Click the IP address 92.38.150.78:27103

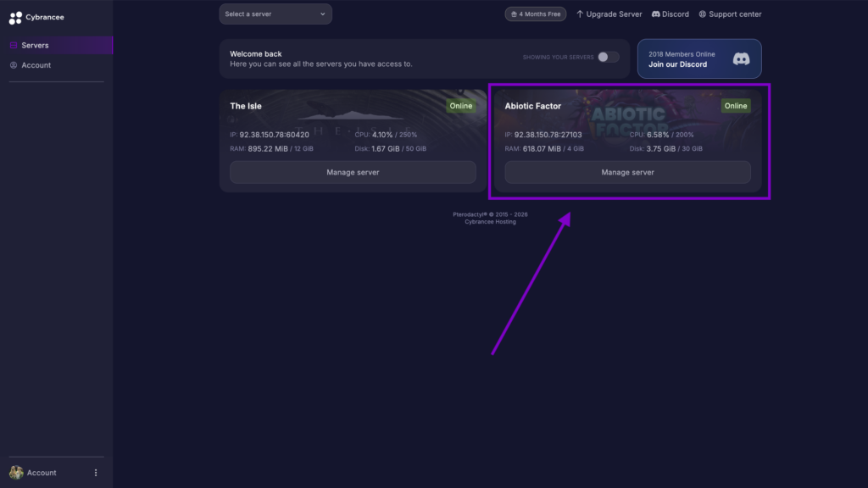tap(548, 135)
